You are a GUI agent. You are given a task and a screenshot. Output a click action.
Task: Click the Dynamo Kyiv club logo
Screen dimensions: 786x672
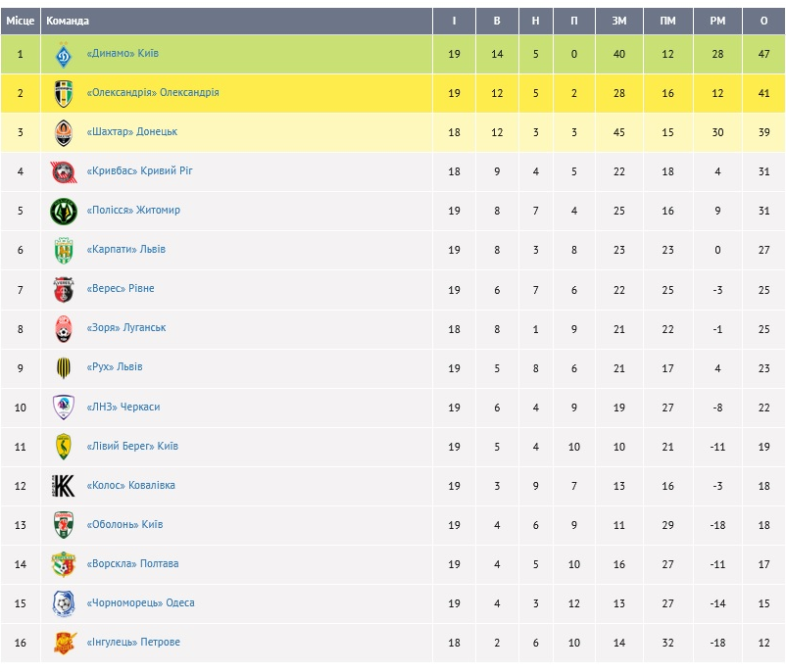click(64, 54)
